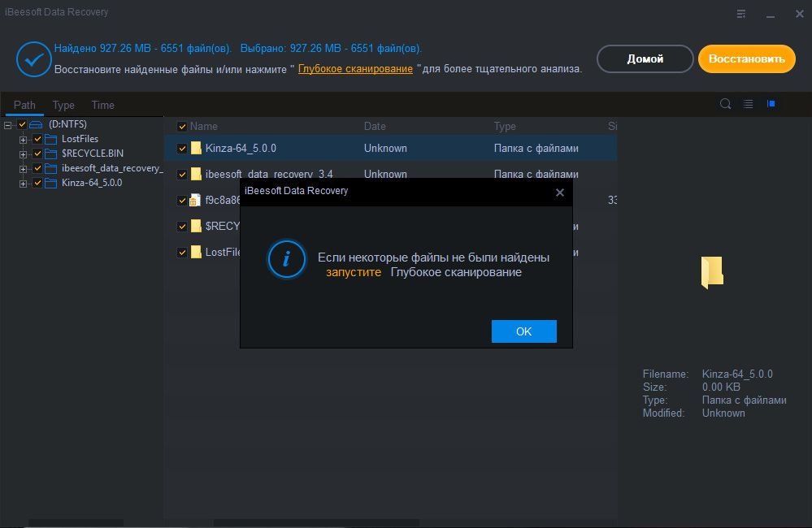This screenshot has height=528, width=812.
Task: Click the search magnifier icon
Action: pos(725,103)
